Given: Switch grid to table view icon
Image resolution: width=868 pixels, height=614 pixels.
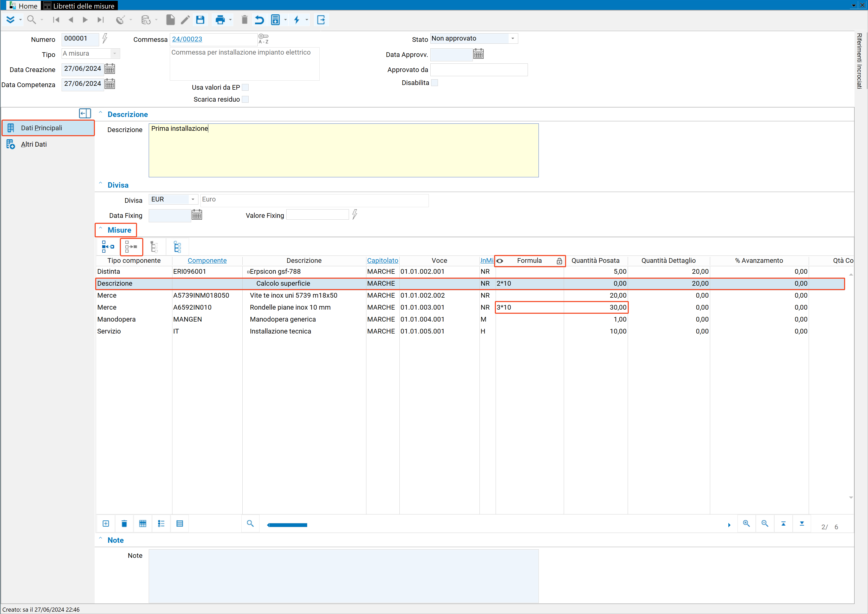Looking at the screenshot, I should (x=142, y=524).
